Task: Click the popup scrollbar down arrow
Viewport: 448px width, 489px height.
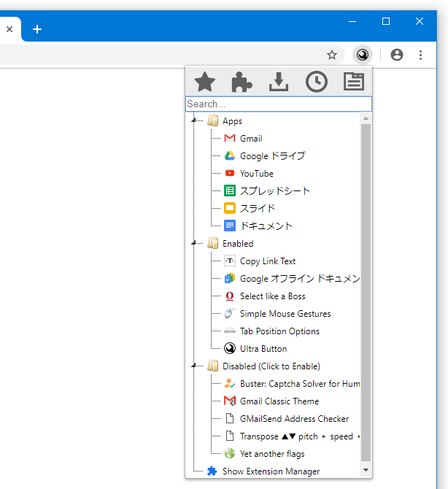Action: click(x=366, y=470)
